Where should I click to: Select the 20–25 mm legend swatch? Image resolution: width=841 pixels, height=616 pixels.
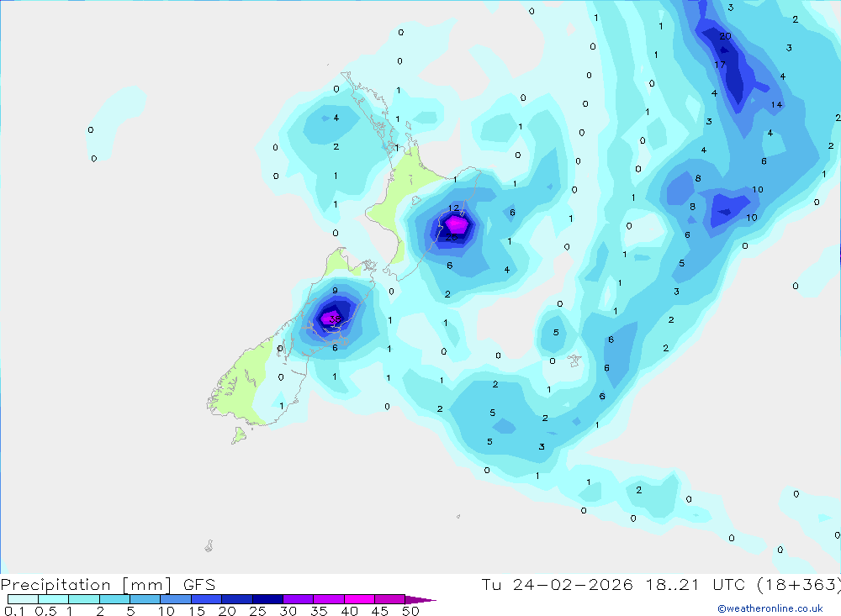pyautogui.click(x=237, y=599)
